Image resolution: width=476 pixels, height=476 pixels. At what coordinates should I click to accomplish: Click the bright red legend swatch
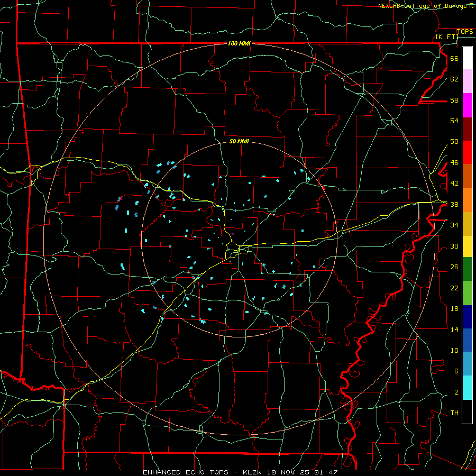(467, 153)
